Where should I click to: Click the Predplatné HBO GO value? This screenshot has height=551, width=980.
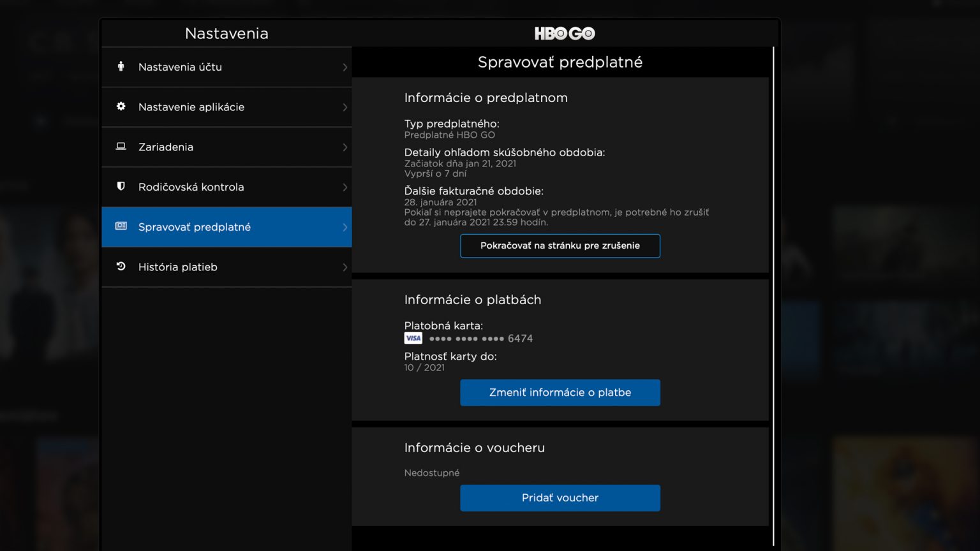[449, 135]
